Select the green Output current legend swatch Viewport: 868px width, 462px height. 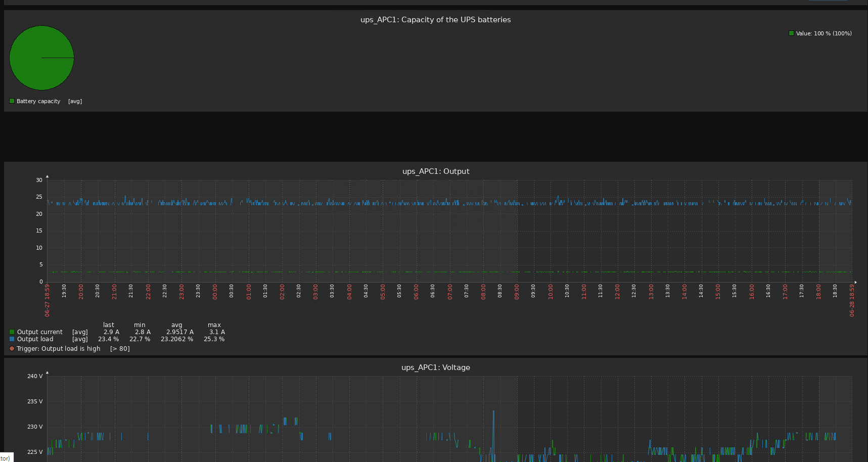[x=12, y=332]
